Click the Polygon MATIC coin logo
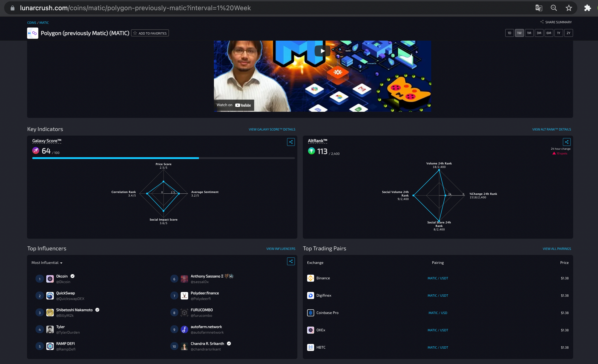Viewport: 598px width, 364px height. pyautogui.click(x=33, y=33)
